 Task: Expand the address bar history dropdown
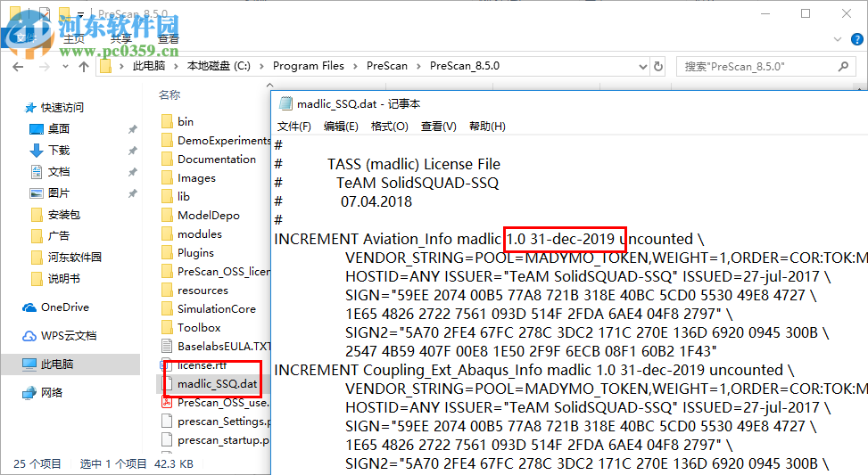642,66
